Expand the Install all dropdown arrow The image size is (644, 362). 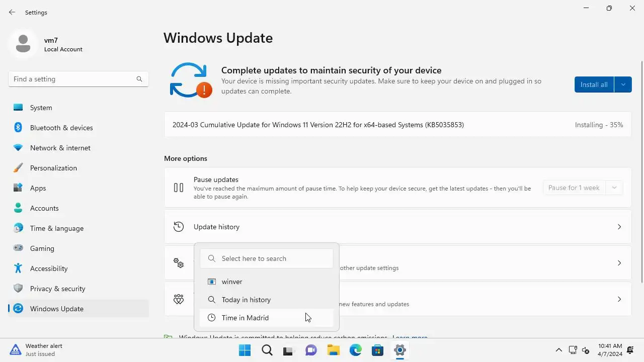tap(623, 84)
